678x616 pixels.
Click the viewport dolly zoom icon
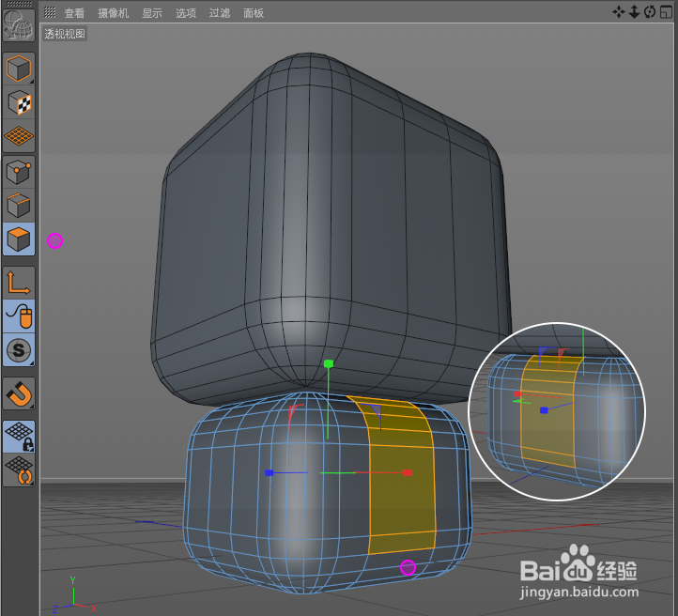click(x=634, y=12)
